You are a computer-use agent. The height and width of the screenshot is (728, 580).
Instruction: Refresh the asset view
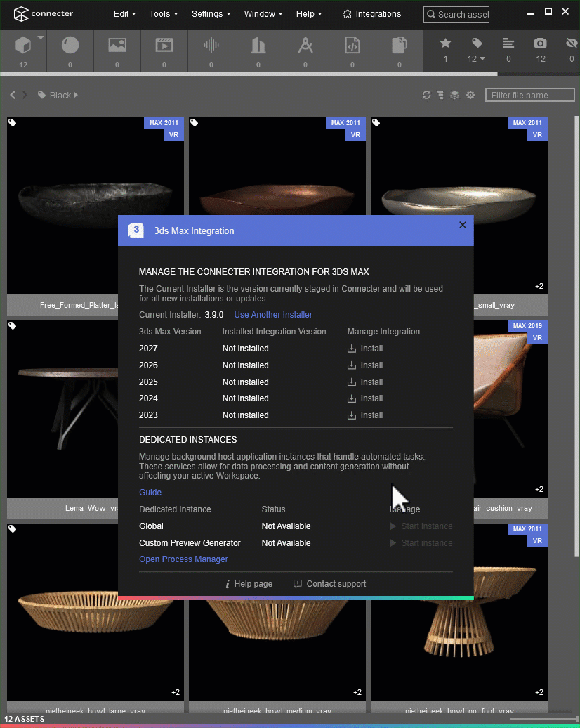[x=426, y=95]
